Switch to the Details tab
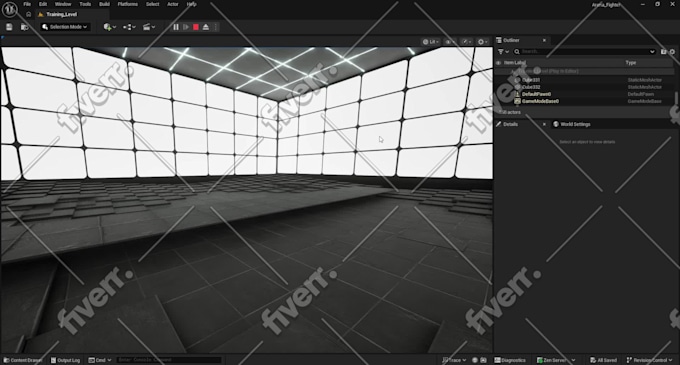Viewport: 680px width, 365px height. (510, 124)
